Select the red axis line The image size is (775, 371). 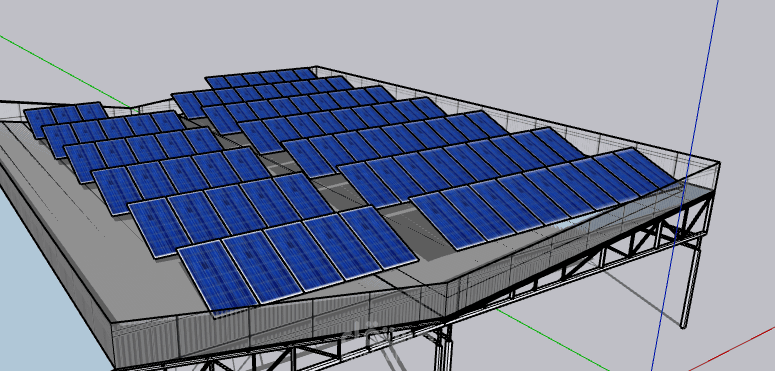pos(731,348)
